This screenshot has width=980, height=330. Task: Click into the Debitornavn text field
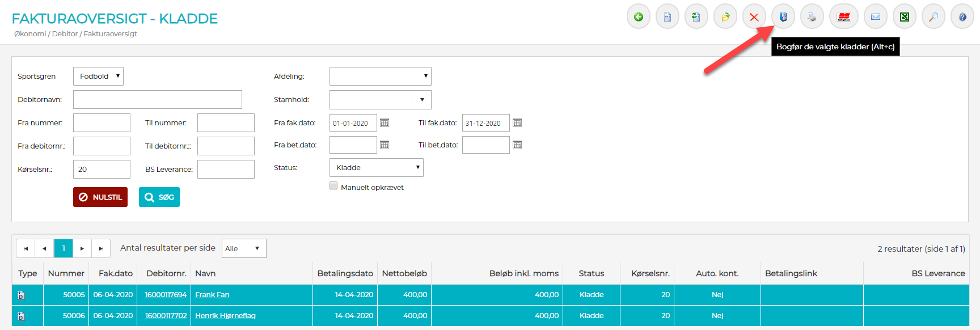[157, 100]
